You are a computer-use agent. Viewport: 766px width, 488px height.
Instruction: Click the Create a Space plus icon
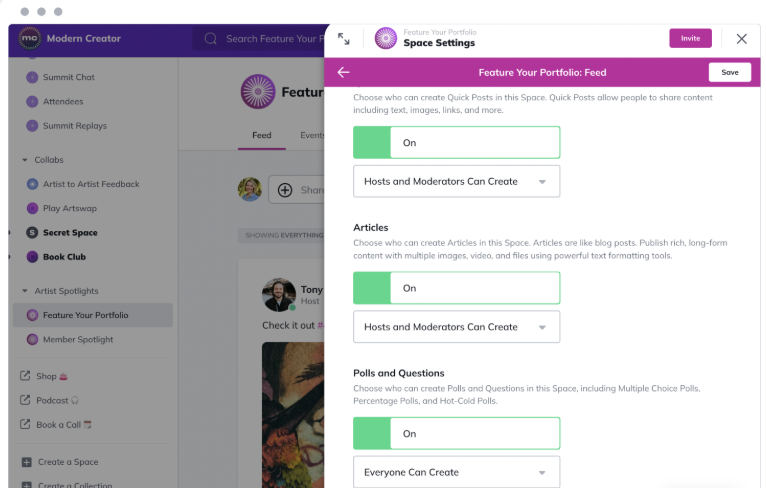pyautogui.click(x=26, y=462)
